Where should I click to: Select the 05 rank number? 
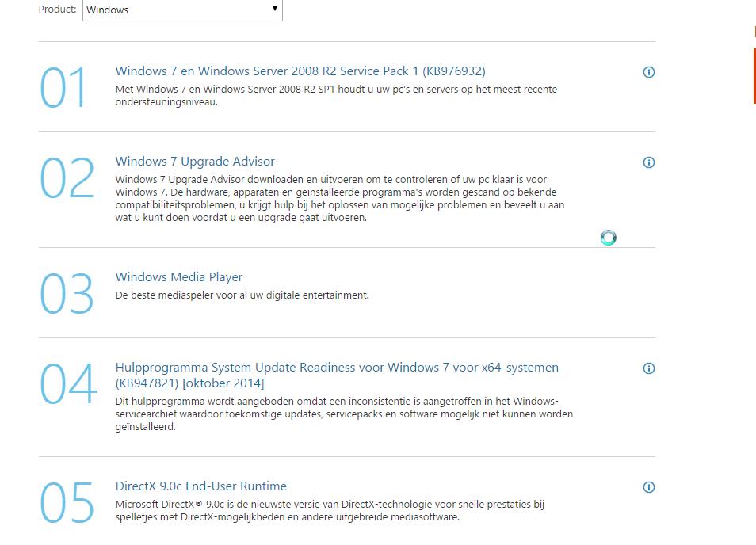67,502
